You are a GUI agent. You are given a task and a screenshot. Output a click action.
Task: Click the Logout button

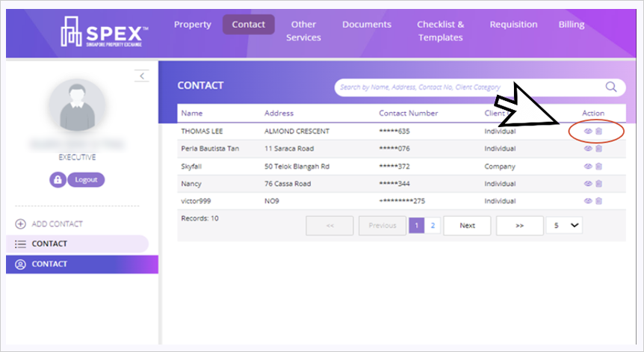86,180
